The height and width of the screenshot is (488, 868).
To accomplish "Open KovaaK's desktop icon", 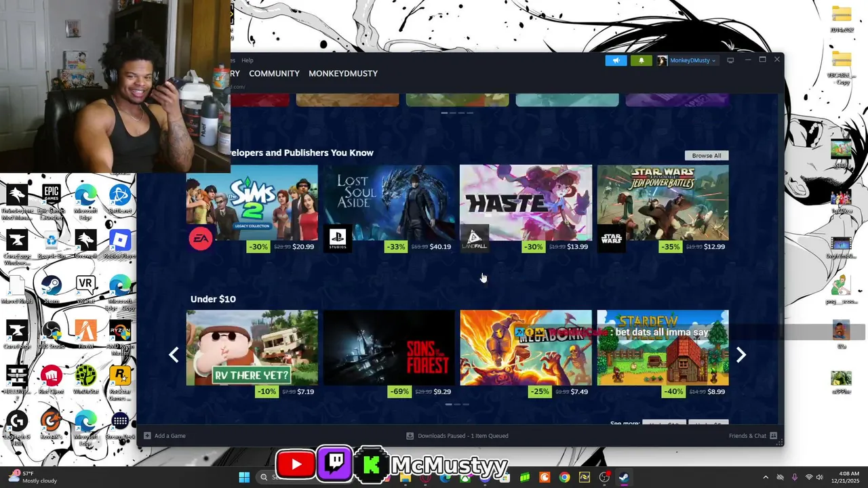I will (52, 426).
